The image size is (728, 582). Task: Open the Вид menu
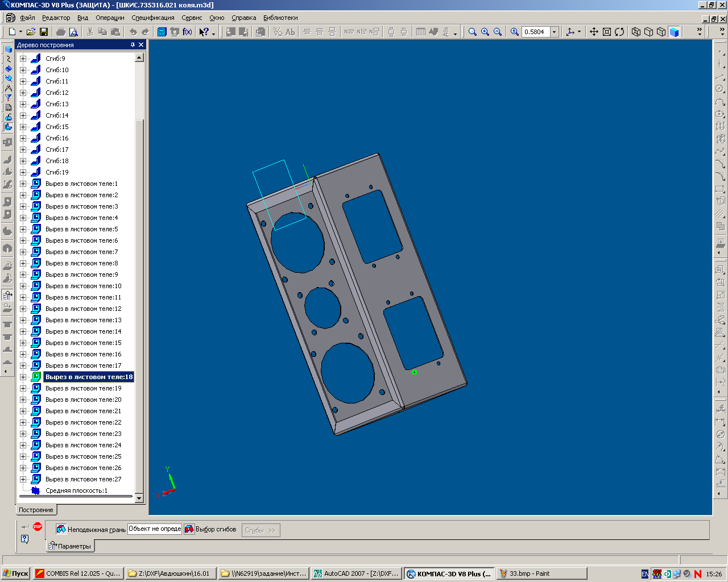pos(83,18)
